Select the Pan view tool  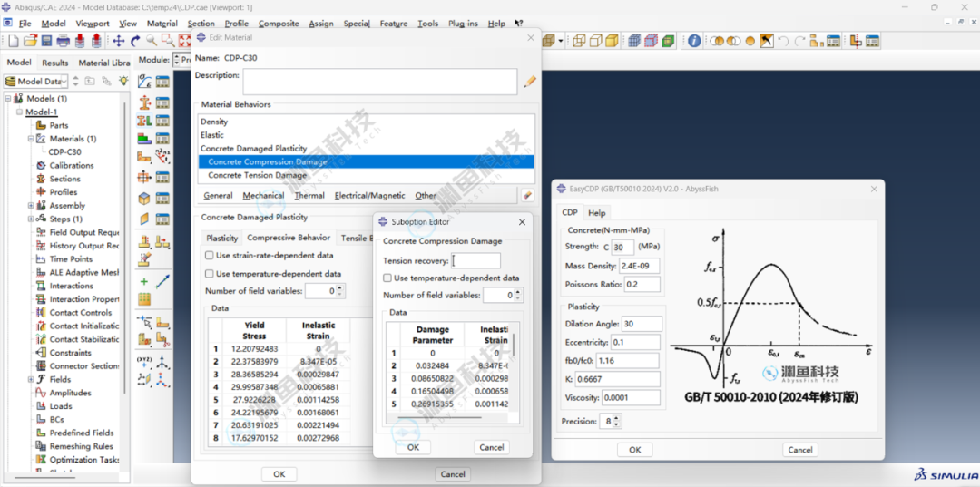[x=119, y=41]
